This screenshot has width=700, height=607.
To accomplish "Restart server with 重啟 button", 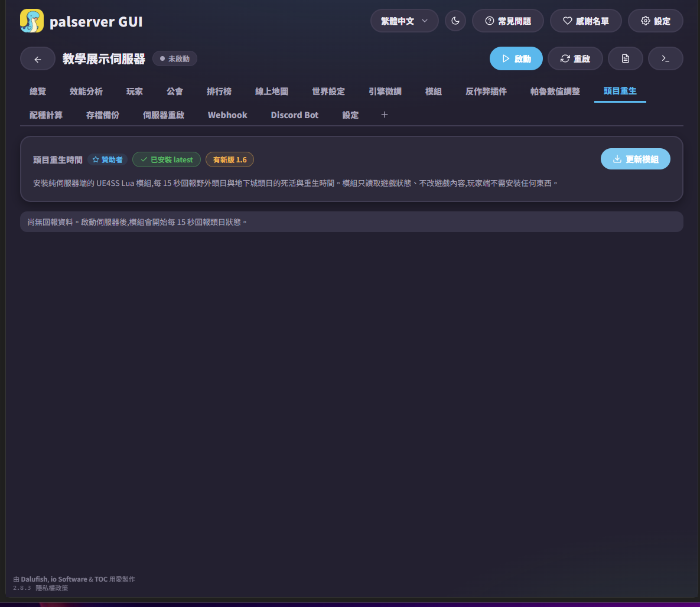I will pos(575,59).
